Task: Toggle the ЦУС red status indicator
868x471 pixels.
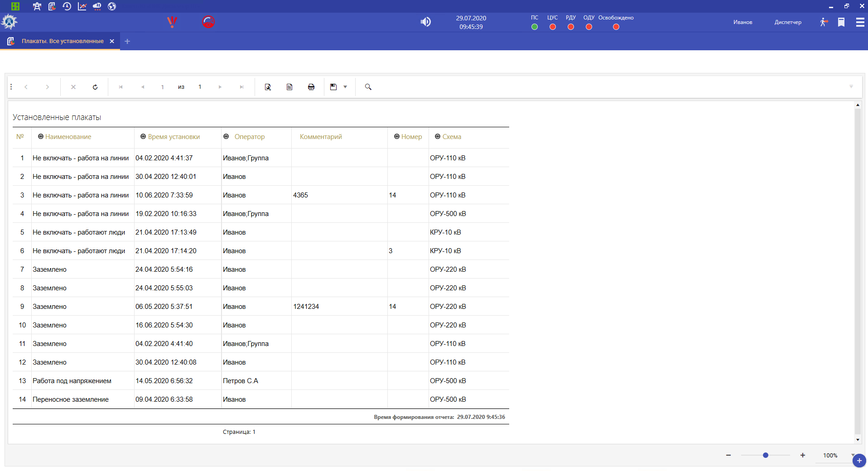Action: pos(553,27)
